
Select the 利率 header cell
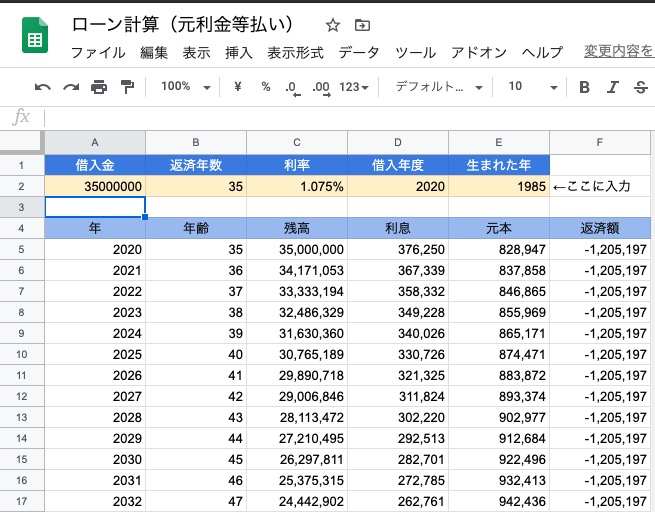point(297,165)
